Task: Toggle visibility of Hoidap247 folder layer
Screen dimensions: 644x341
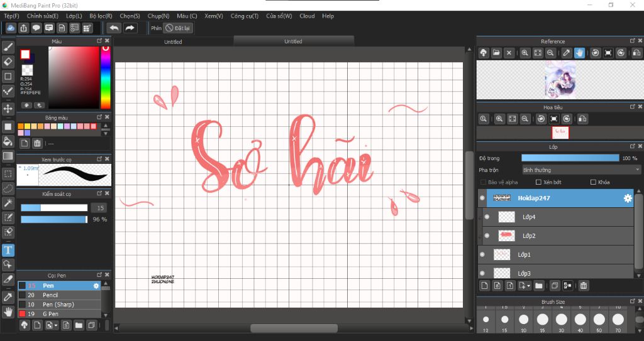Action: click(482, 198)
